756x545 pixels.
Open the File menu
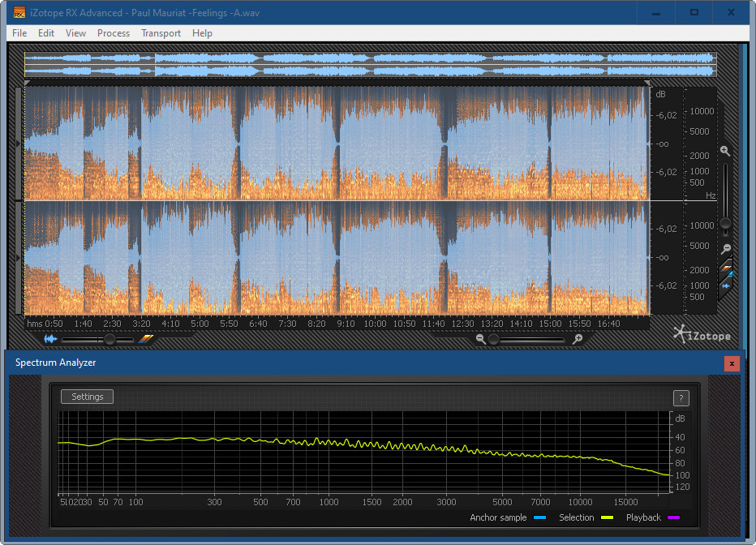click(19, 33)
